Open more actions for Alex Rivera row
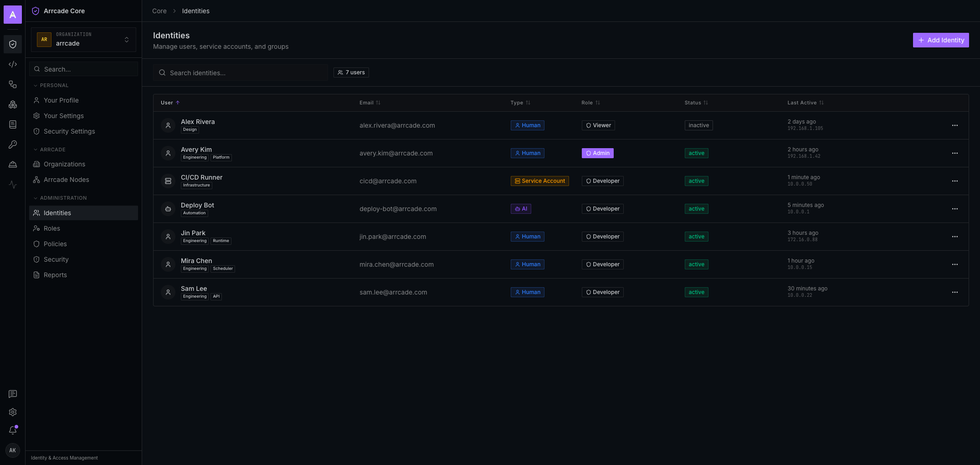980x465 pixels. pyautogui.click(x=955, y=125)
